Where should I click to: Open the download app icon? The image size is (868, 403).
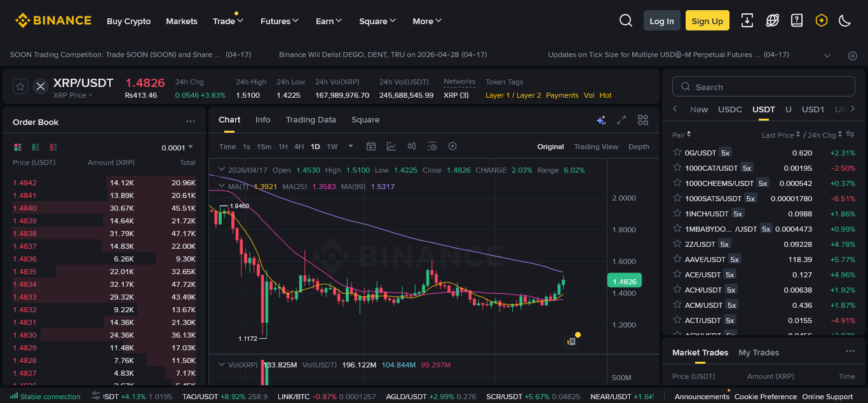pyautogui.click(x=747, y=20)
